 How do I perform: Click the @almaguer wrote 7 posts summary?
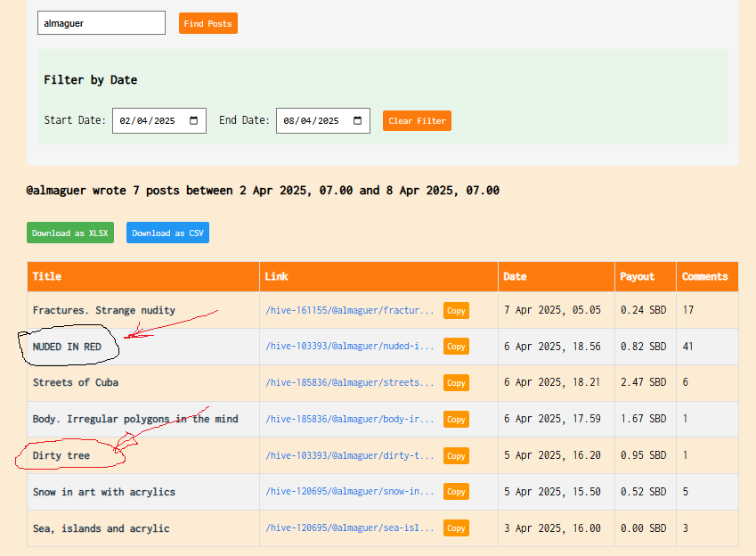click(263, 191)
